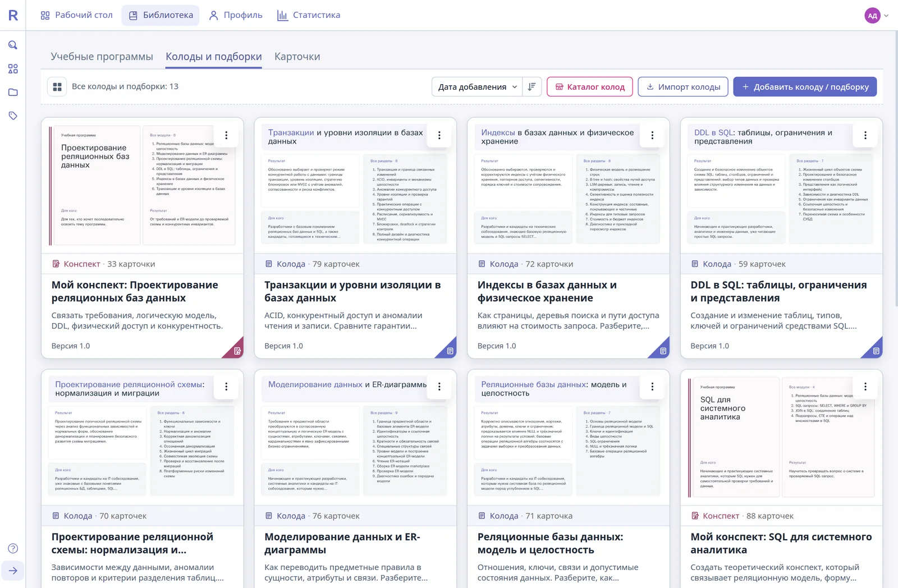Open the three-dot menu on Индексы card
The image size is (898, 588).
tap(652, 135)
